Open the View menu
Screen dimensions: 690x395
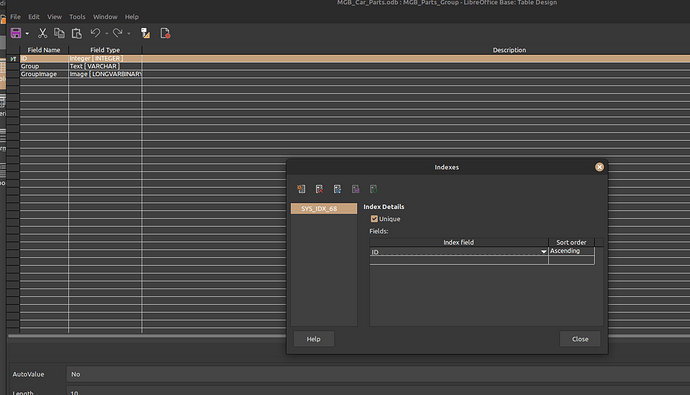(55, 17)
